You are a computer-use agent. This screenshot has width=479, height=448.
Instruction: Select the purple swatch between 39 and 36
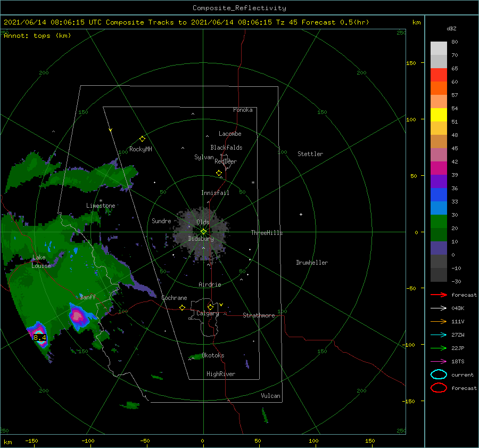click(x=439, y=181)
